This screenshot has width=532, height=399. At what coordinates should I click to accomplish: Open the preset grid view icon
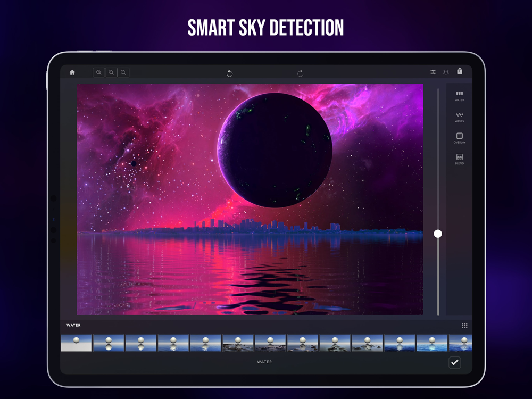point(465,326)
